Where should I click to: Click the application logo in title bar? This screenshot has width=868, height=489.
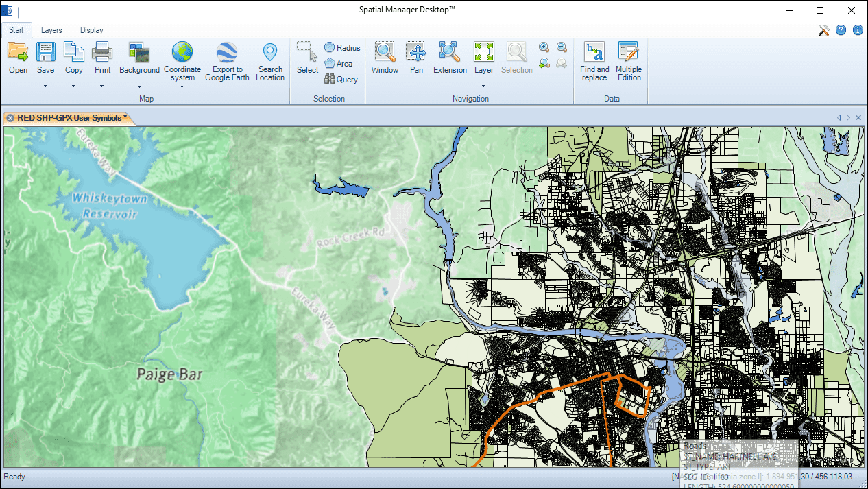[x=7, y=10]
